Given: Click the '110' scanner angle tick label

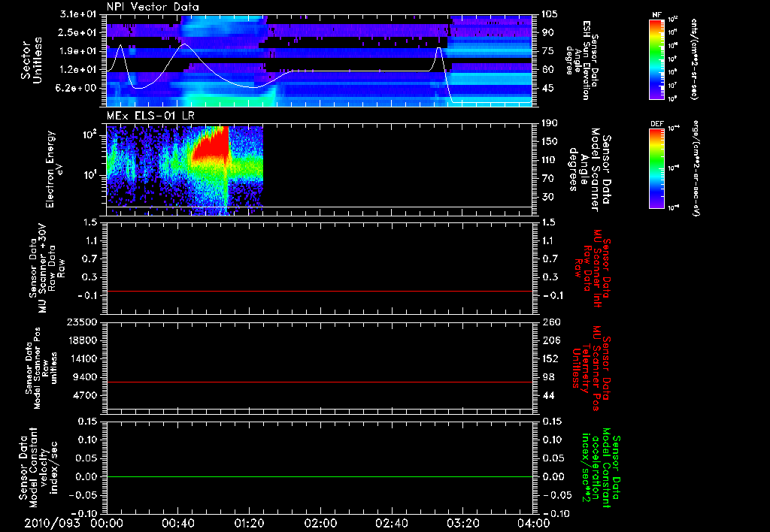Looking at the screenshot, I should (x=550, y=160).
